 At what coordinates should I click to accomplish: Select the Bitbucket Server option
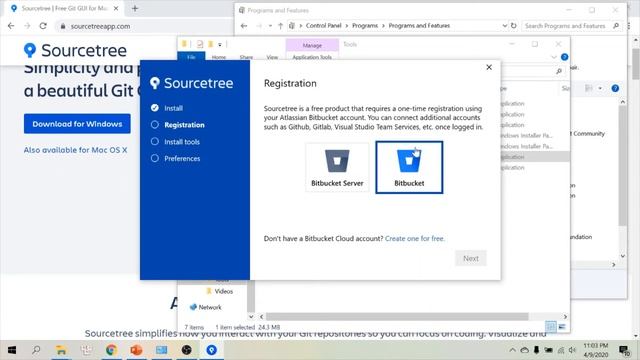point(337,167)
